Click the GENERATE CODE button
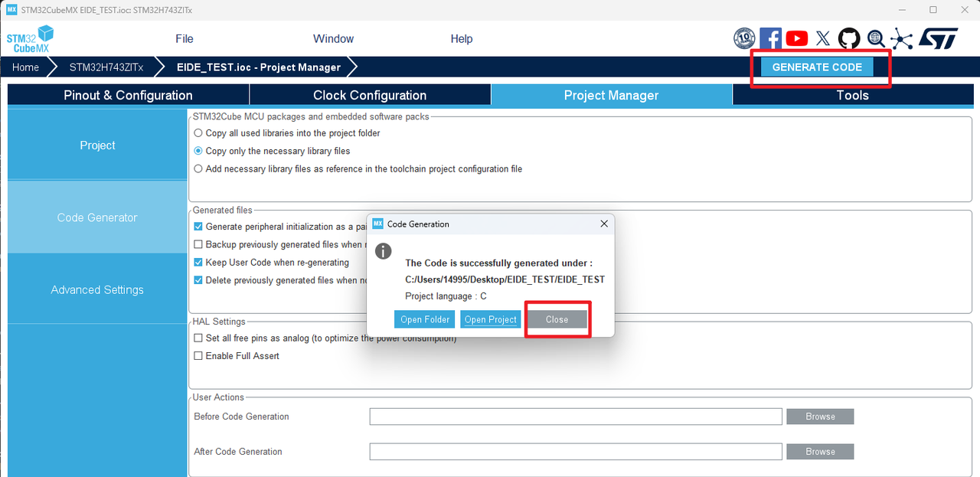This screenshot has width=980, height=477. pos(817,67)
